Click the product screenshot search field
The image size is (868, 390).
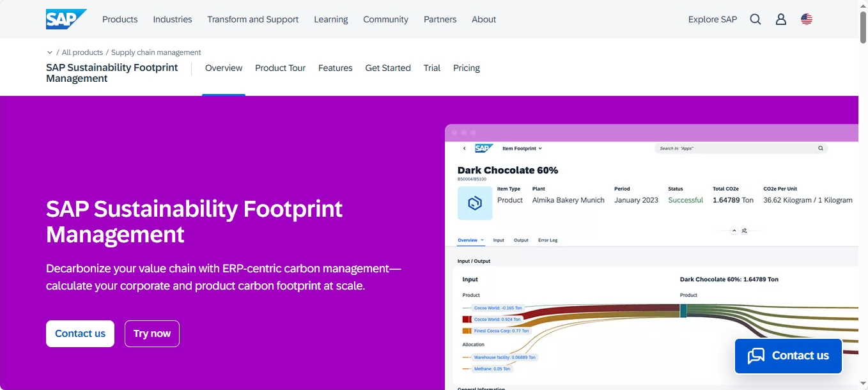pos(741,148)
